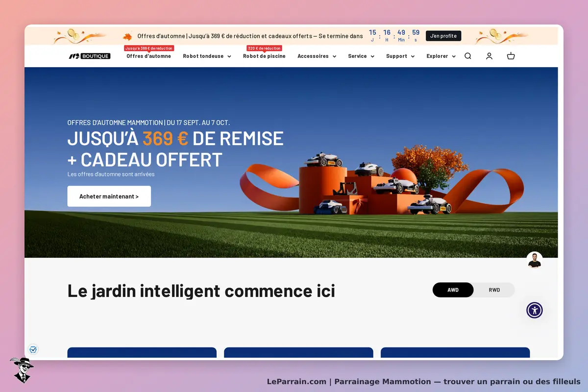Open the chat support avatar
Viewport: 588px width, 392px height.
pos(535,260)
